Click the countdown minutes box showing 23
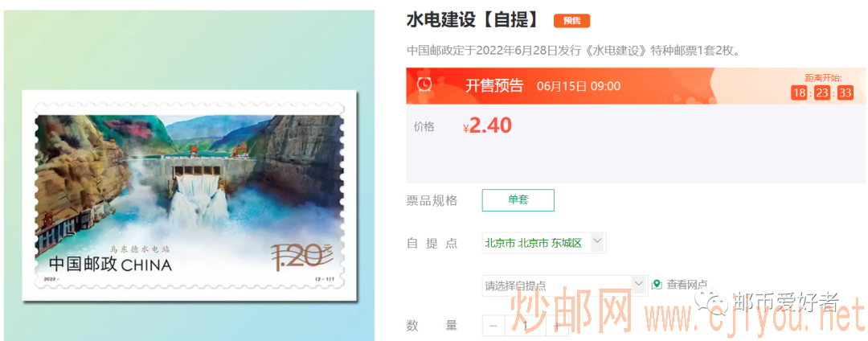Viewport: 868px width, 341px height. (x=822, y=93)
